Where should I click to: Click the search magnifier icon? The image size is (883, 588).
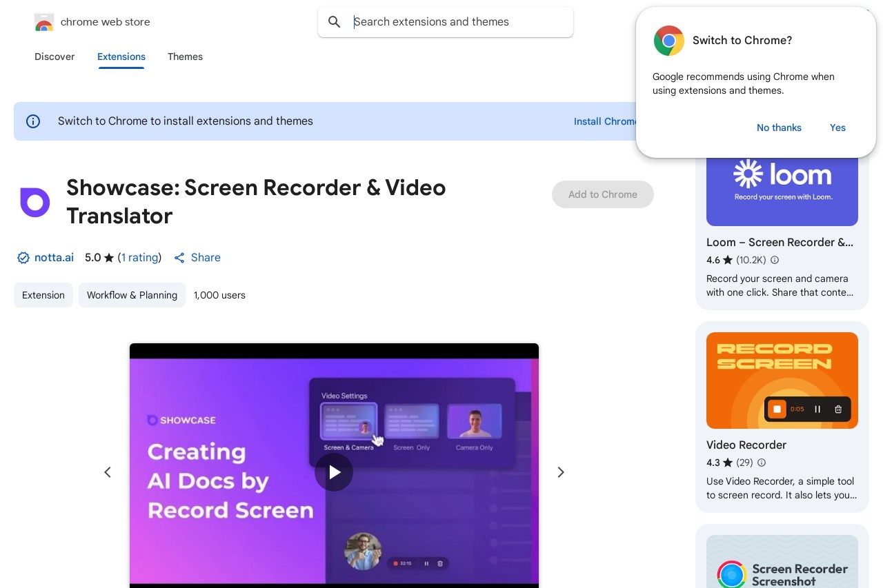[335, 22]
